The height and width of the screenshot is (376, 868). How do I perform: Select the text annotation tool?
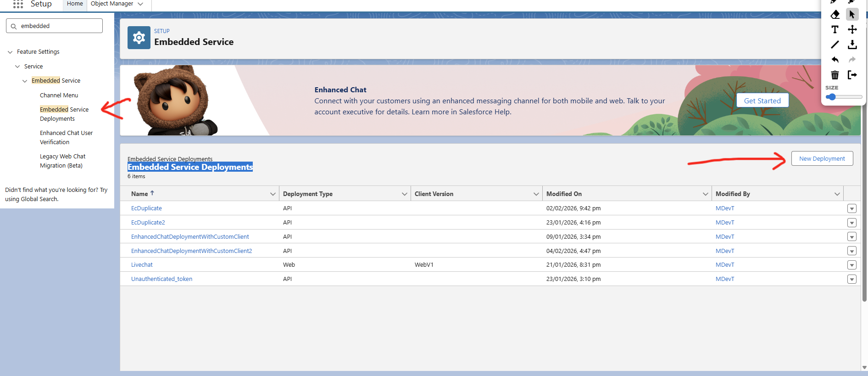coord(835,30)
